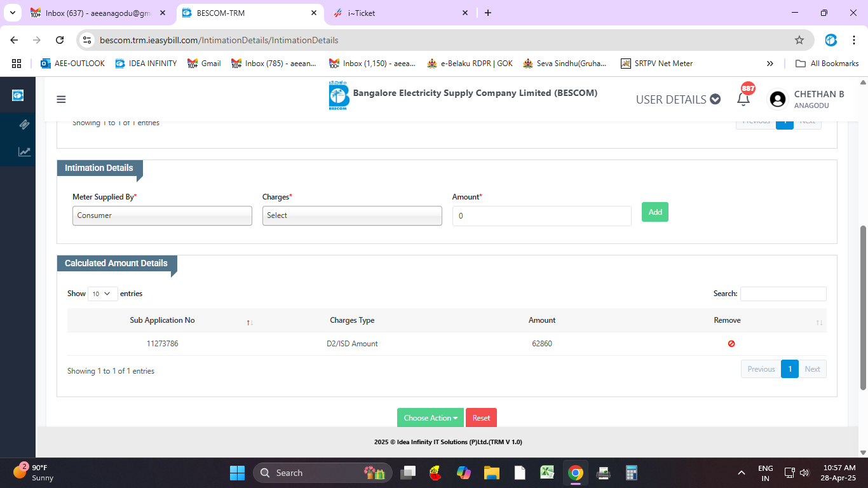Click the table Search box
Screen dimensions: 868x488
point(783,294)
